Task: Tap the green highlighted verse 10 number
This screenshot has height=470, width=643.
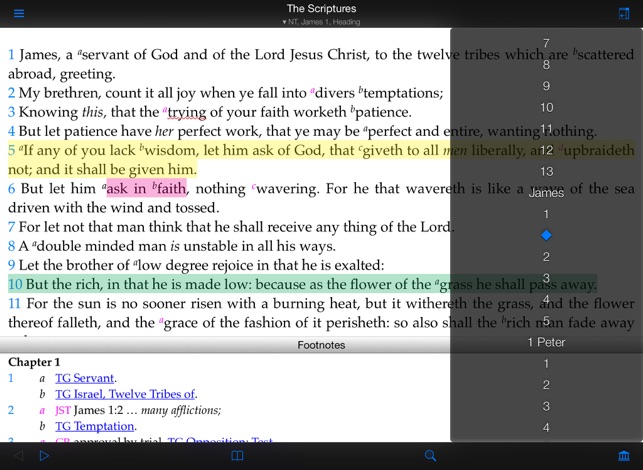Action: point(15,284)
